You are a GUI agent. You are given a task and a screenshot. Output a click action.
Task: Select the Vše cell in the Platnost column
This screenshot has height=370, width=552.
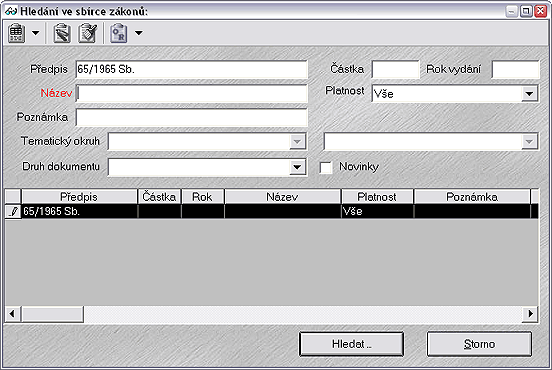coord(377,211)
